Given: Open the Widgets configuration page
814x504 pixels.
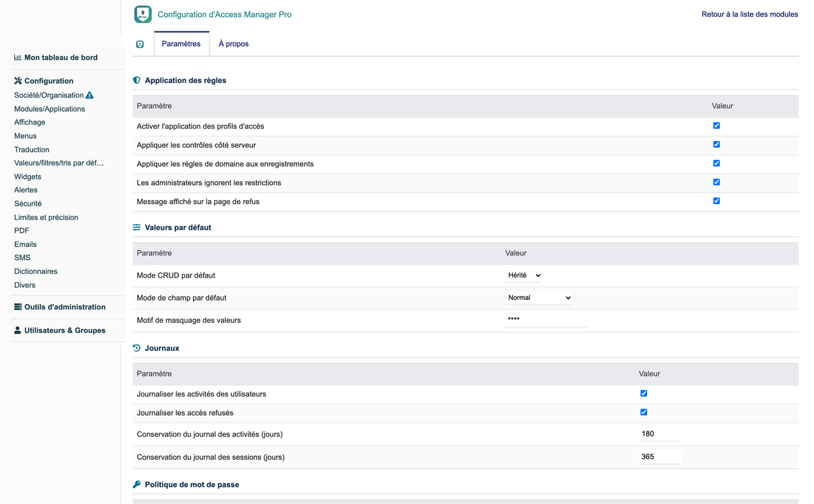Looking at the screenshot, I should 28,177.
